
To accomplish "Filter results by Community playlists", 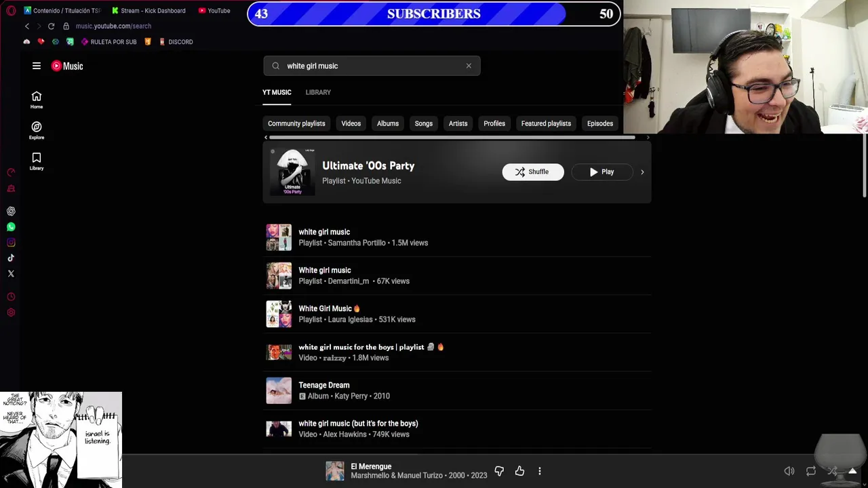I will [296, 123].
